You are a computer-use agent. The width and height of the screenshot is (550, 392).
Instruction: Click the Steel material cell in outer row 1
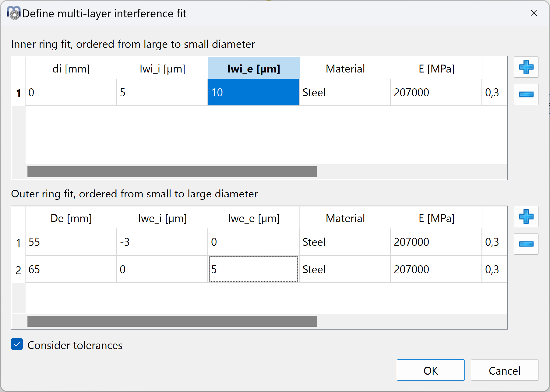coord(345,242)
